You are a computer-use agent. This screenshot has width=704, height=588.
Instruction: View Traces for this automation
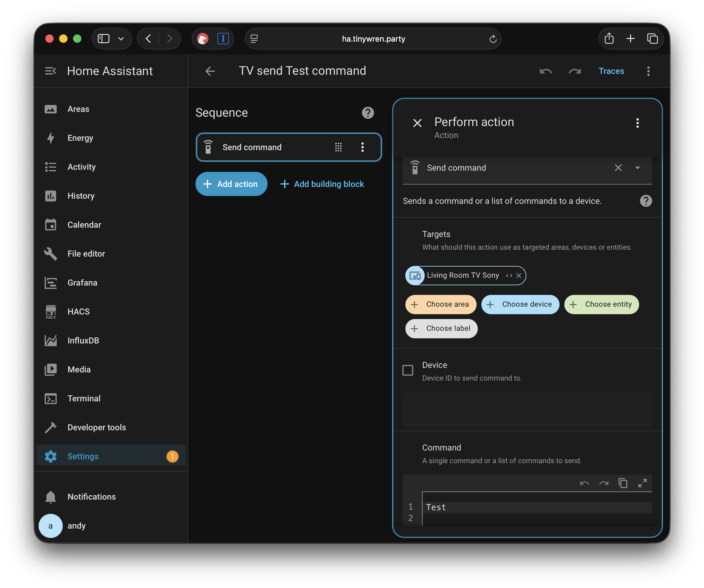click(x=611, y=71)
